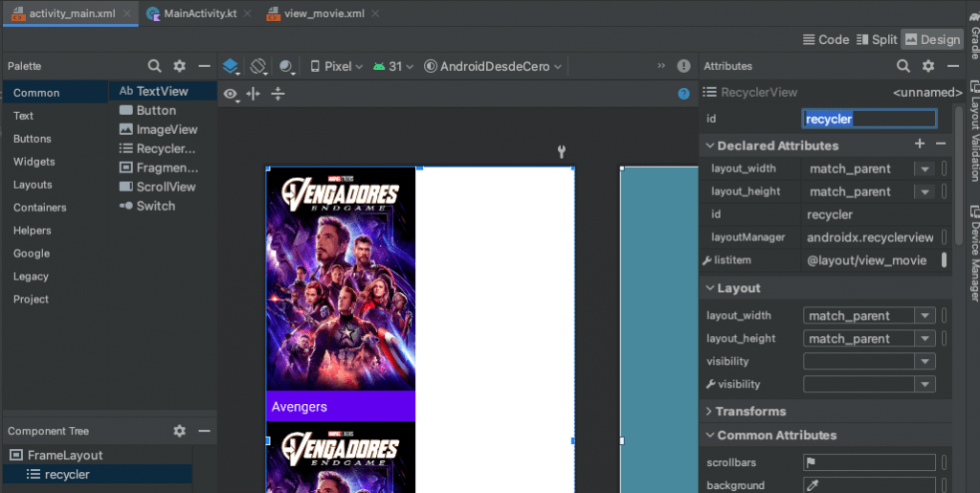
Task: Open Component Tree settings gear
Action: (x=179, y=431)
